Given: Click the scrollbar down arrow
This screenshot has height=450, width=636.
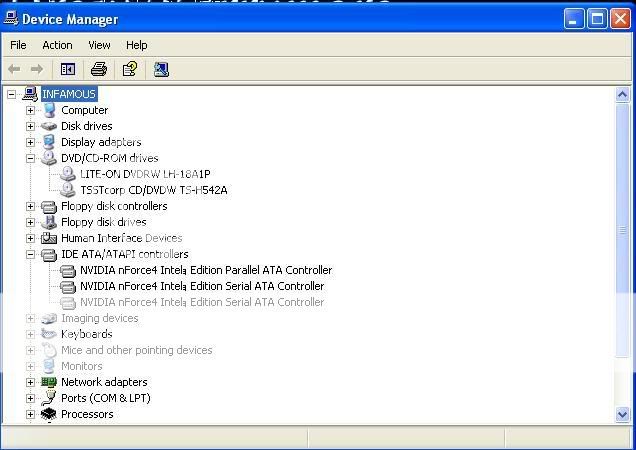Looking at the screenshot, I should tap(624, 414).
